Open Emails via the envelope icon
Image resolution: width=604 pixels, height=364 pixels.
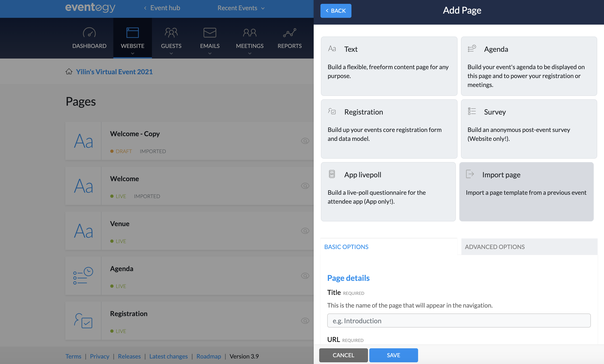[x=210, y=33]
